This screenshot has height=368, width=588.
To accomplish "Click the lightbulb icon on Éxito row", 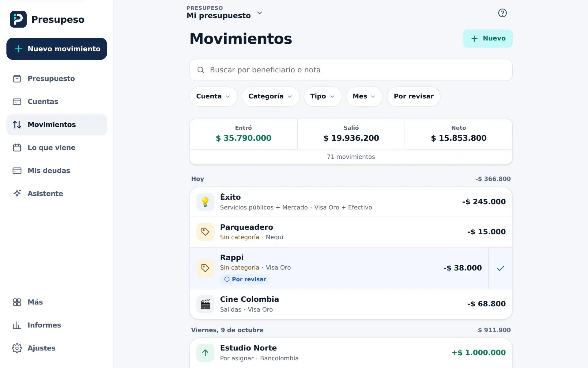I will 205,202.
